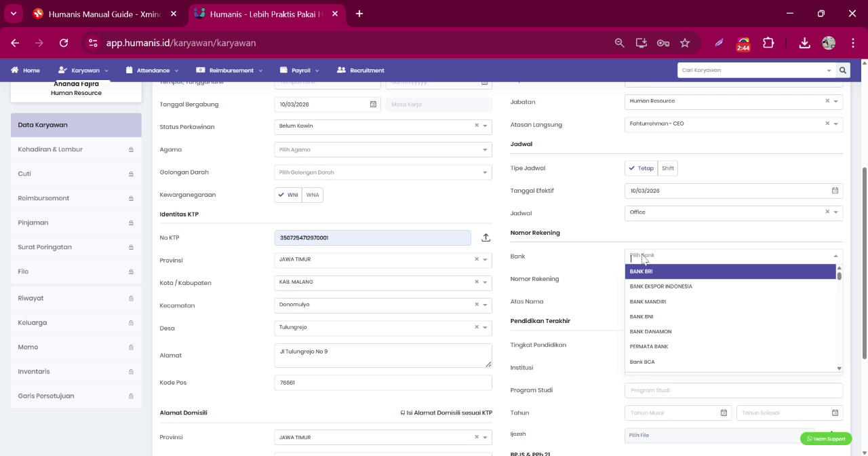
Task: Open Payroll menu
Action: tap(300, 70)
